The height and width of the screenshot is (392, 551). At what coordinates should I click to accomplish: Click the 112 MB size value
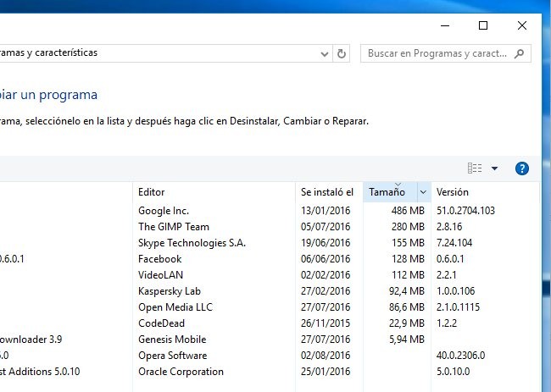408,275
